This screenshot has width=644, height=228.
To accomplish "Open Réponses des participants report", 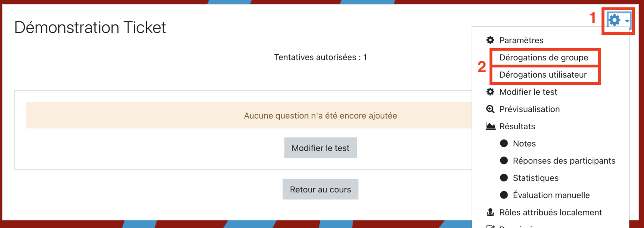I will tap(564, 161).
